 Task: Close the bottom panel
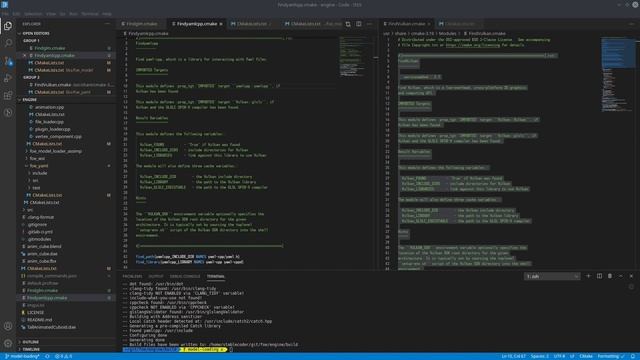pos(631,276)
